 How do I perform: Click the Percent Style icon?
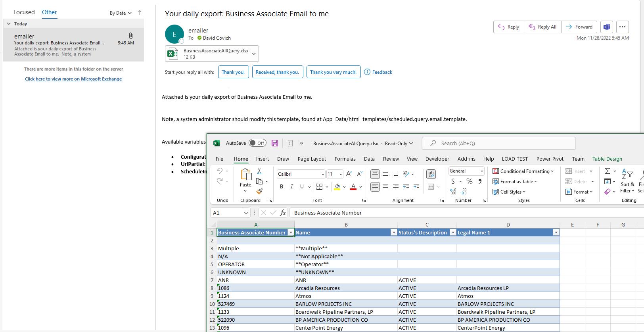click(470, 181)
